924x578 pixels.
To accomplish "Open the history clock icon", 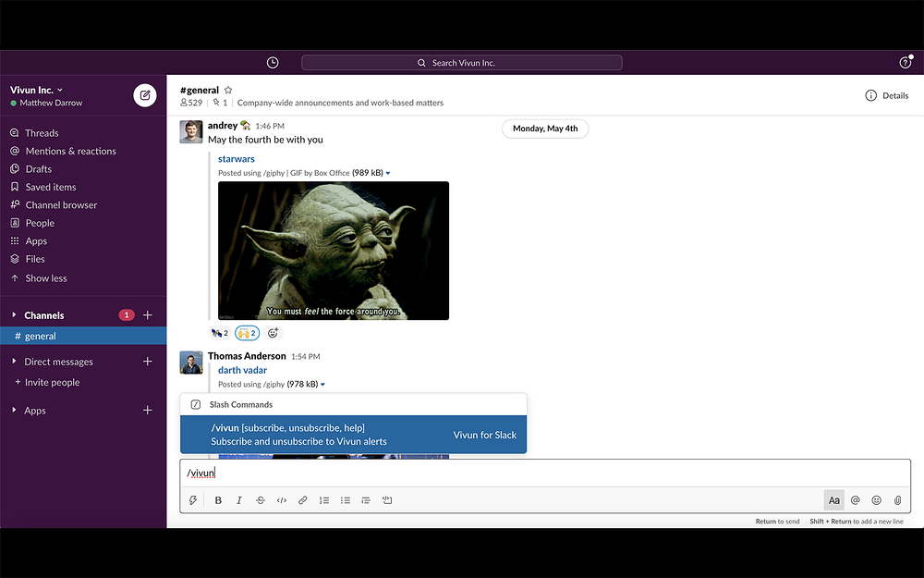I will tap(273, 63).
